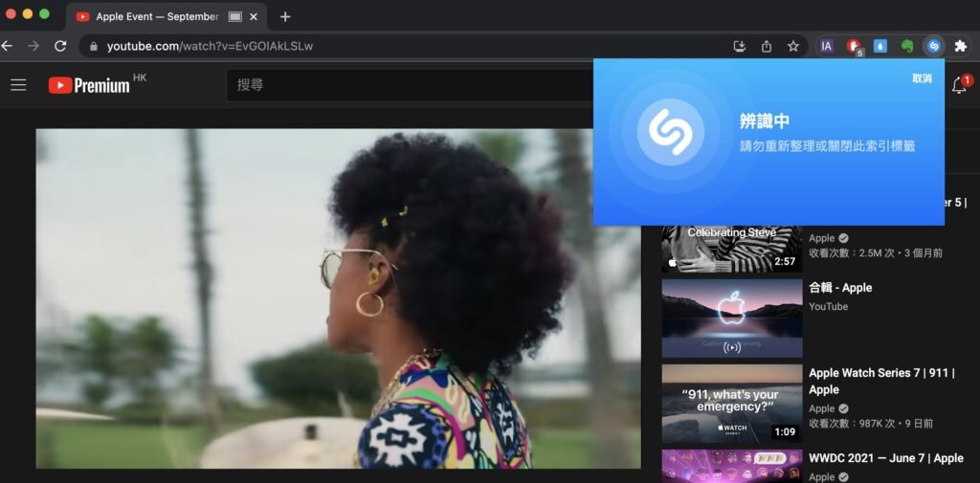Click the main video player

pyautogui.click(x=338, y=298)
